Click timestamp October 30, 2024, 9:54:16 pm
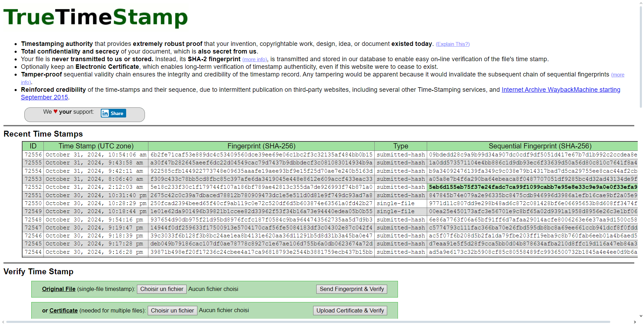 tap(96, 220)
